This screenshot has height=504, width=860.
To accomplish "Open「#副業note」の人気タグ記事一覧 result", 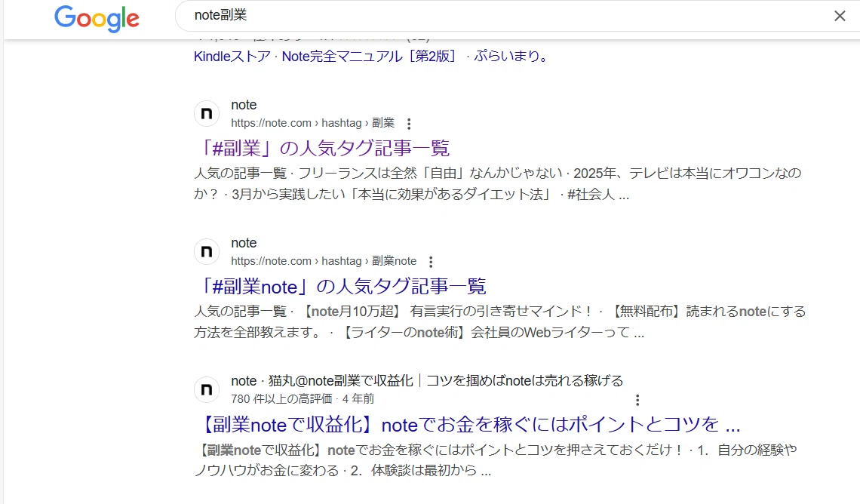I will tap(340, 286).
